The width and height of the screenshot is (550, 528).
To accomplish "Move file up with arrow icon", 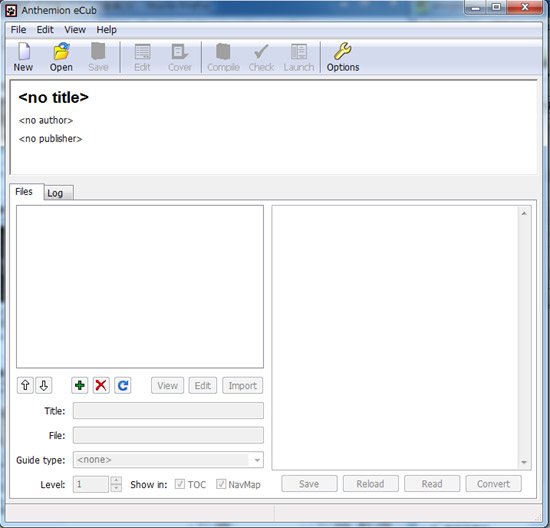I will [x=25, y=386].
